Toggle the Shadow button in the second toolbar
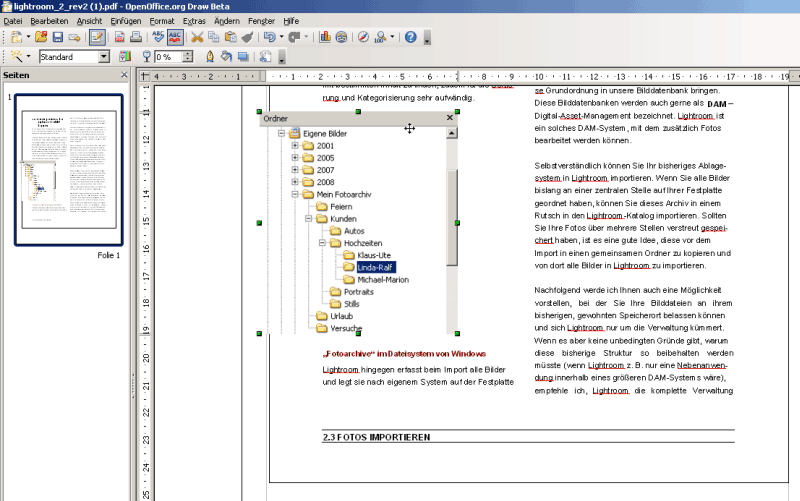 click(244, 57)
